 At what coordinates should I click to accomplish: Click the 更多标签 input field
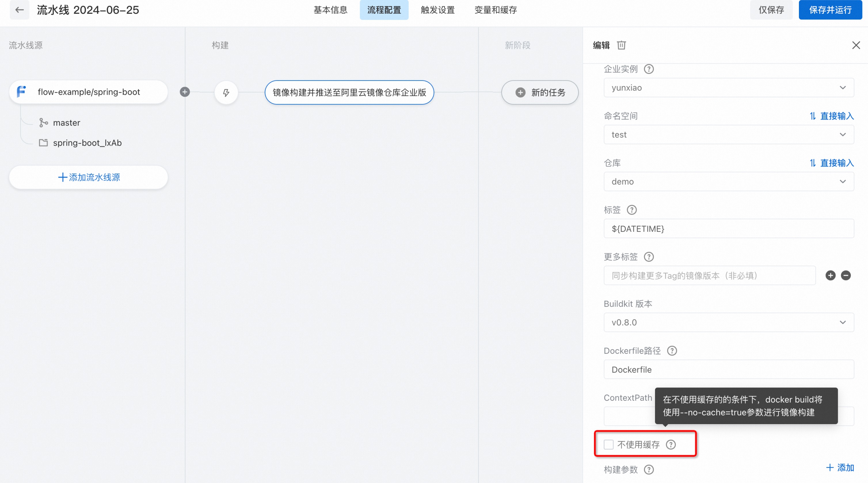(710, 275)
